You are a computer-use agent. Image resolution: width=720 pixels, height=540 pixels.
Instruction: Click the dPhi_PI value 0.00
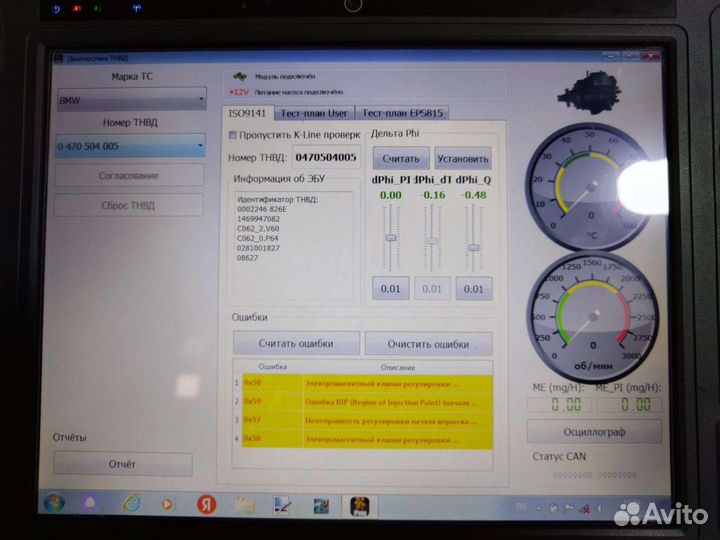pyautogui.click(x=390, y=195)
